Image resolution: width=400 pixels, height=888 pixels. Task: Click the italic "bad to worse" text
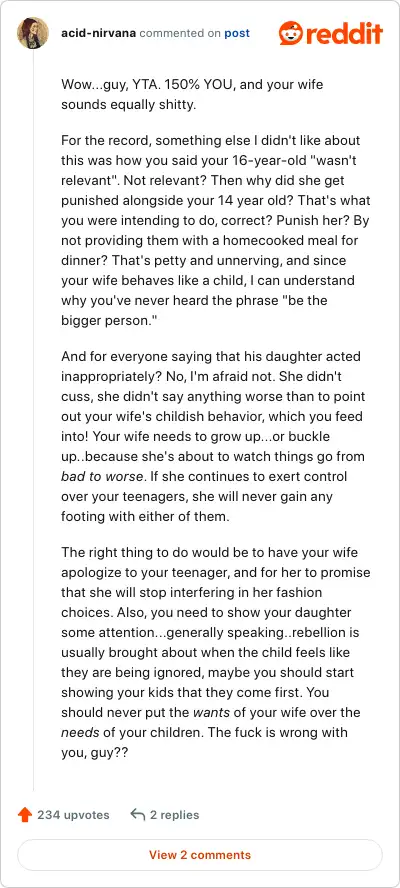coord(99,477)
